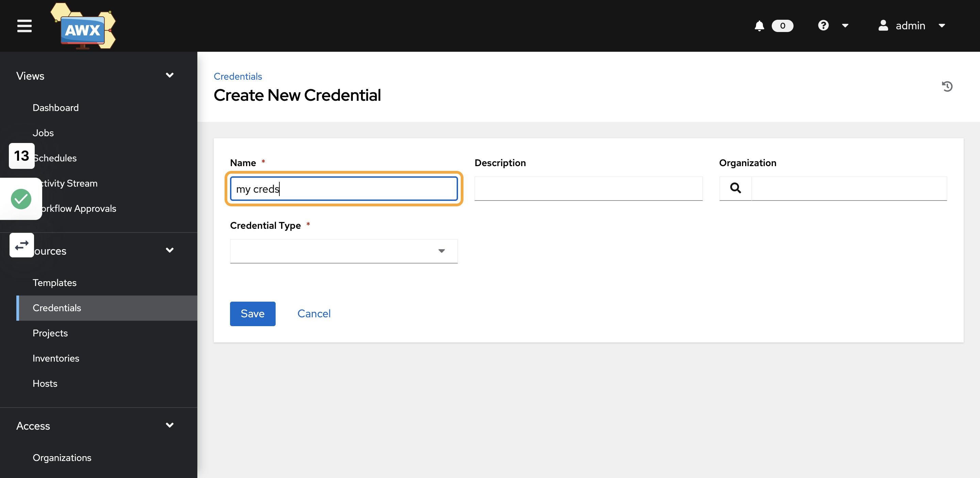Click the Cancel link
The image size is (980, 478).
pyautogui.click(x=314, y=313)
